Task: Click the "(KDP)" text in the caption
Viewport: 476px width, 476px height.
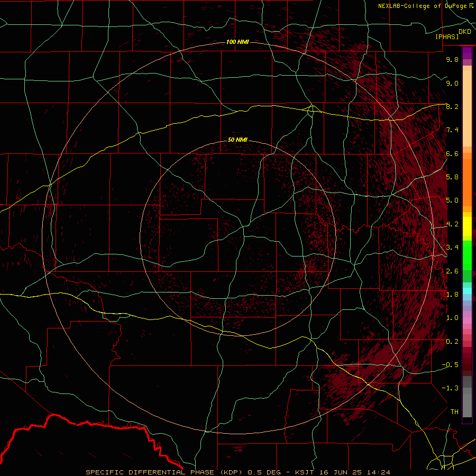Action: [x=230, y=472]
